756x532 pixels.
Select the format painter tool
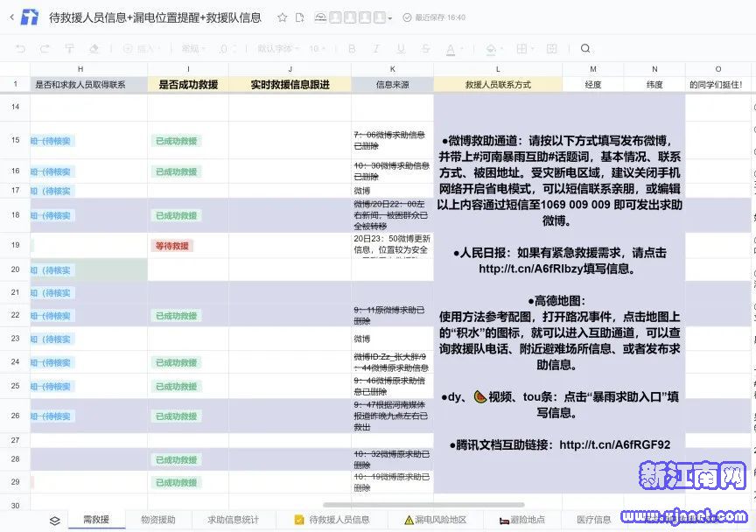(69, 49)
